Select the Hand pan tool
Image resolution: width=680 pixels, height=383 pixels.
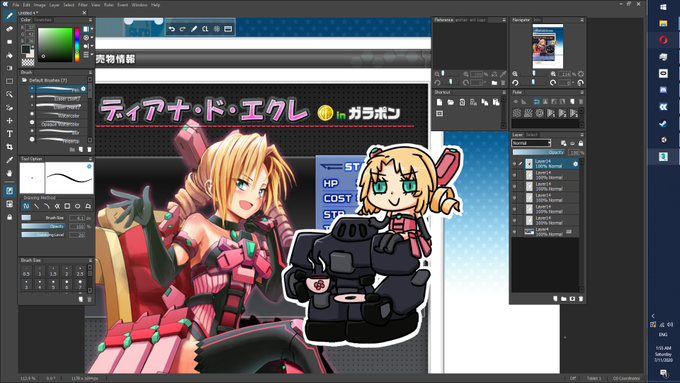click(x=9, y=173)
